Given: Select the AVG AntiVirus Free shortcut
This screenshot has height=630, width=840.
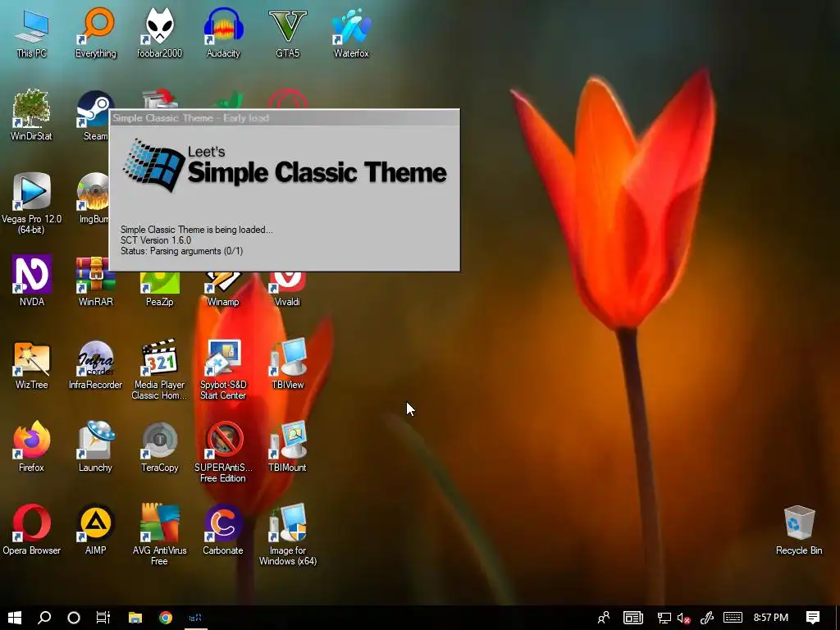Looking at the screenshot, I should (x=160, y=535).
